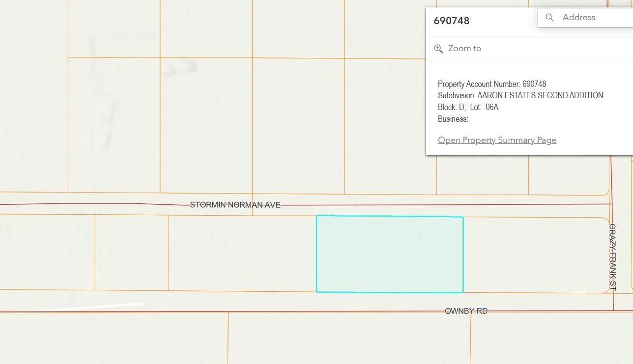Click the OWNBY RD road label
The image size is (633, 364).
pos(466,311)
